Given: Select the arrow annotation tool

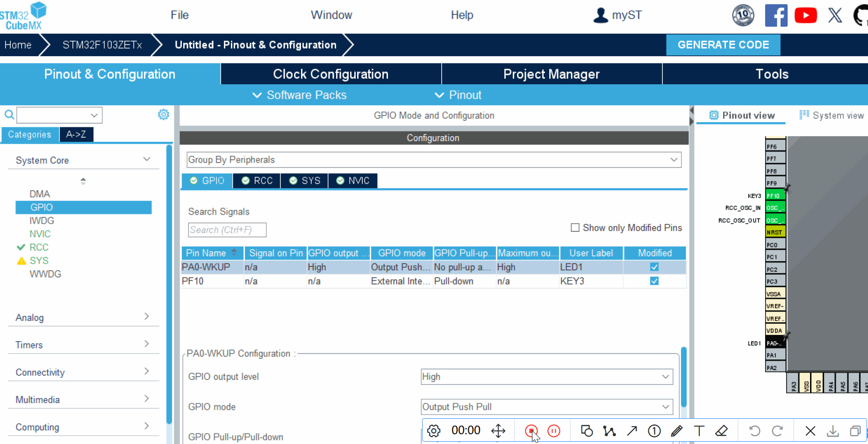Looking at the screenshot, I should (x=632, y=431).
